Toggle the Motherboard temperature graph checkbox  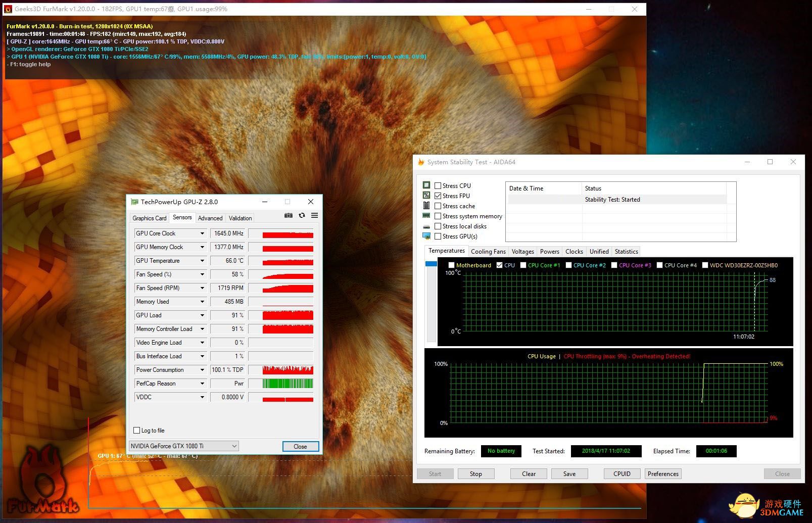pos(451,265)
